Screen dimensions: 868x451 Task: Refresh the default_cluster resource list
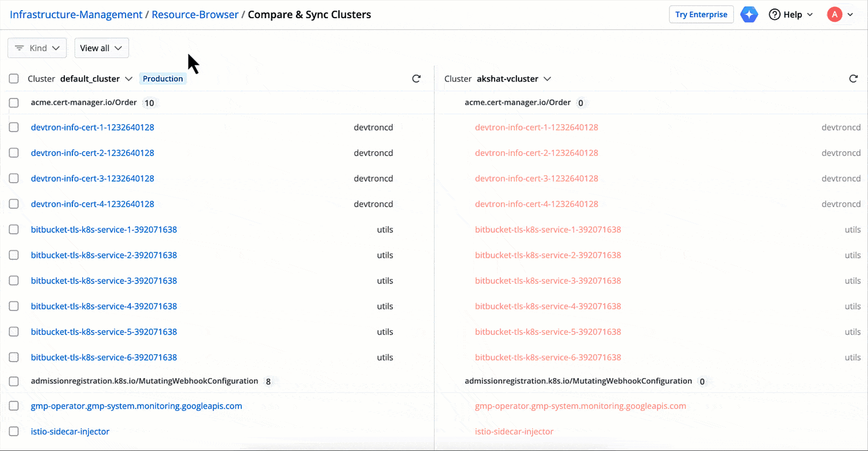[416, 79]
